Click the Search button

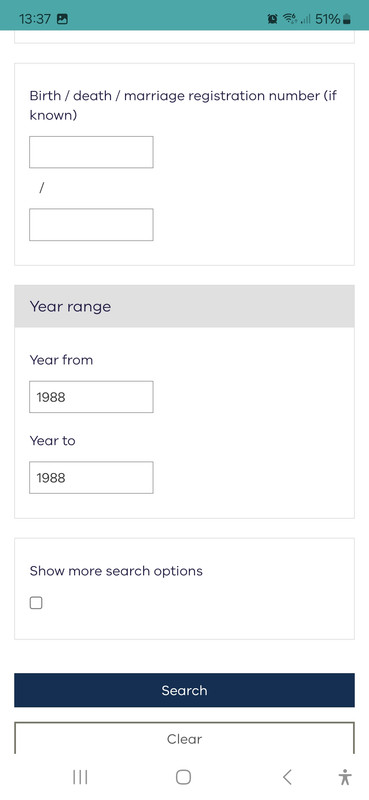pos(184,690)
